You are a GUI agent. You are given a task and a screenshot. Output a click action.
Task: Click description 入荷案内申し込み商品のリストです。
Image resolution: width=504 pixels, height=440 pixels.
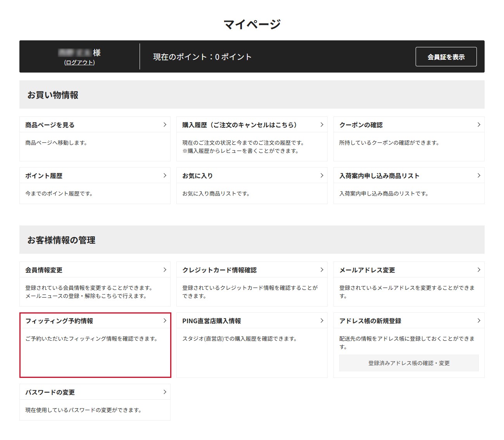[x=384, y=194]
